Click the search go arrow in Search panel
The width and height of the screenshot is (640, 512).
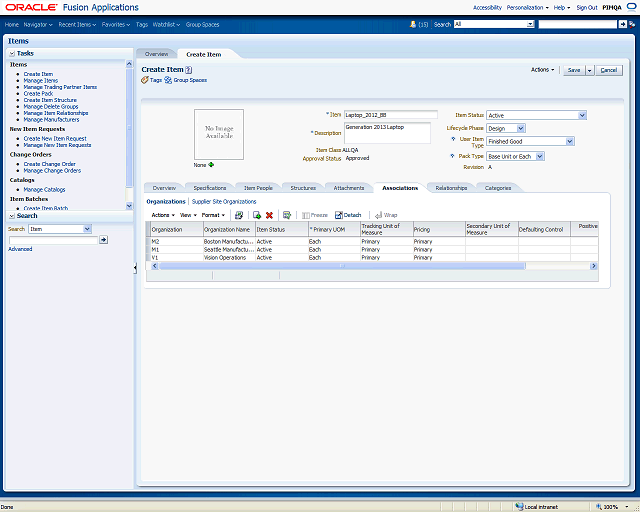tap(104, 240)
